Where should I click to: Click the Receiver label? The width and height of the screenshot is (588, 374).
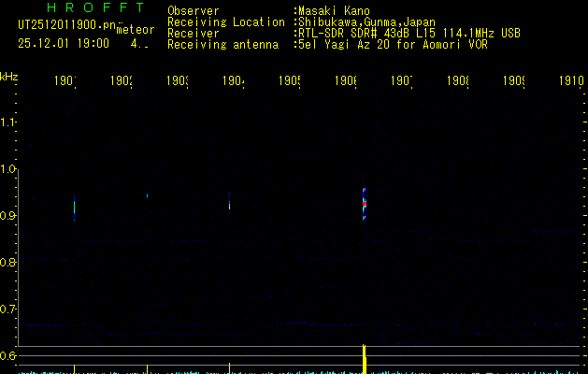[194, 34]
